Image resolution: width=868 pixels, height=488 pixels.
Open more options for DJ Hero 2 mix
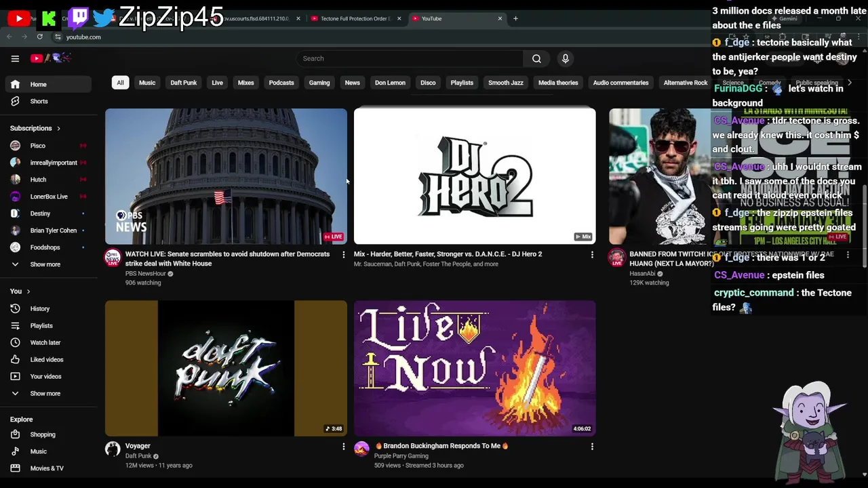pos(592,255)
